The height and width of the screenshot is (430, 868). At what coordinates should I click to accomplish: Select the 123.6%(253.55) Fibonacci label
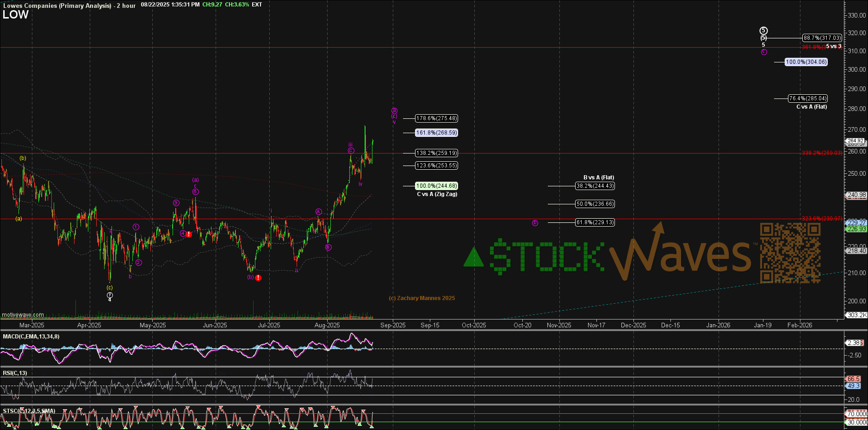click(437, 166)
